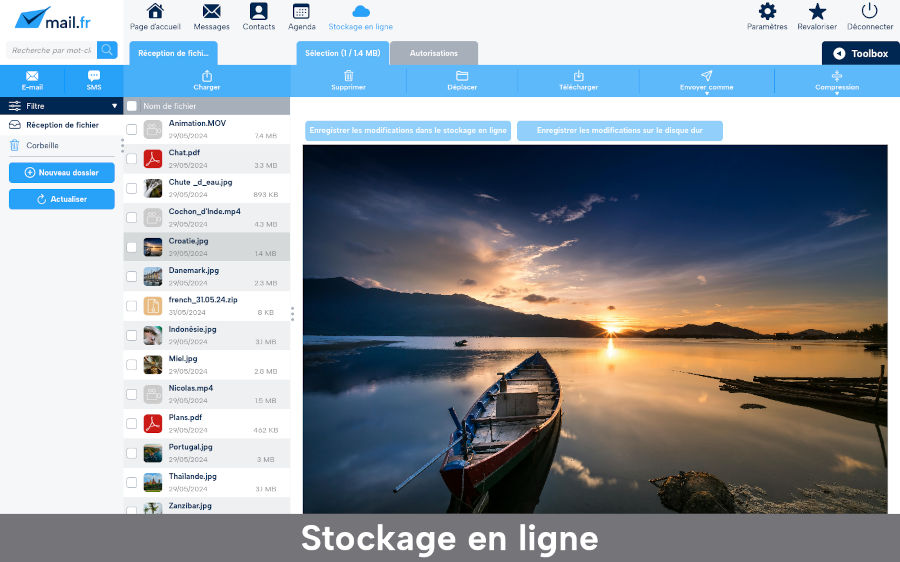Tick the checkbox for Chat.pdf
Screen dimensions: 900x562
click(132, 159)
